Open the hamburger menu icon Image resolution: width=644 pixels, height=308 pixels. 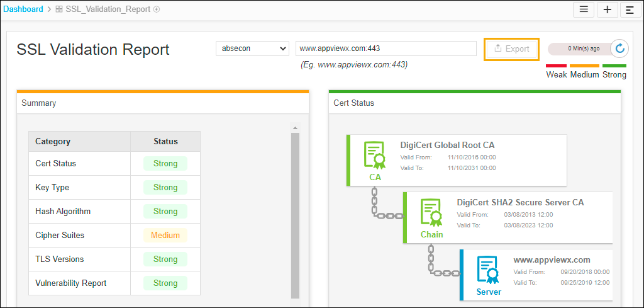584,10
